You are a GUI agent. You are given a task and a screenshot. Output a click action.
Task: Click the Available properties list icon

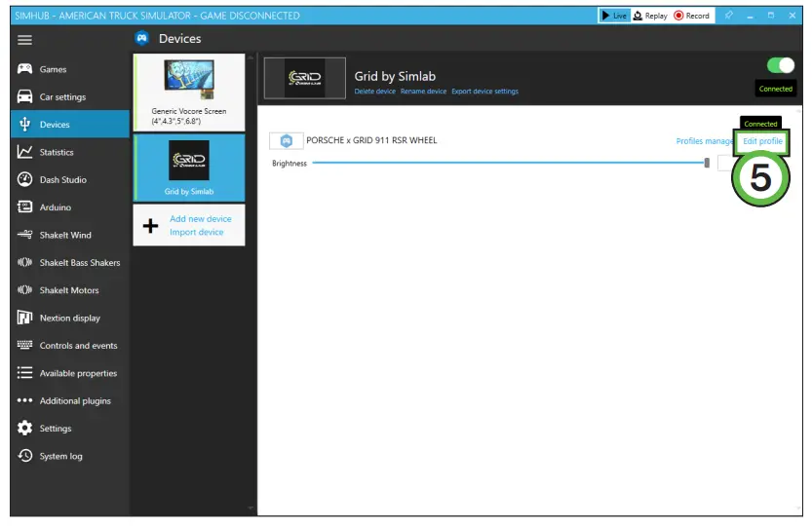pyautogui.click(x=24, y=373)
